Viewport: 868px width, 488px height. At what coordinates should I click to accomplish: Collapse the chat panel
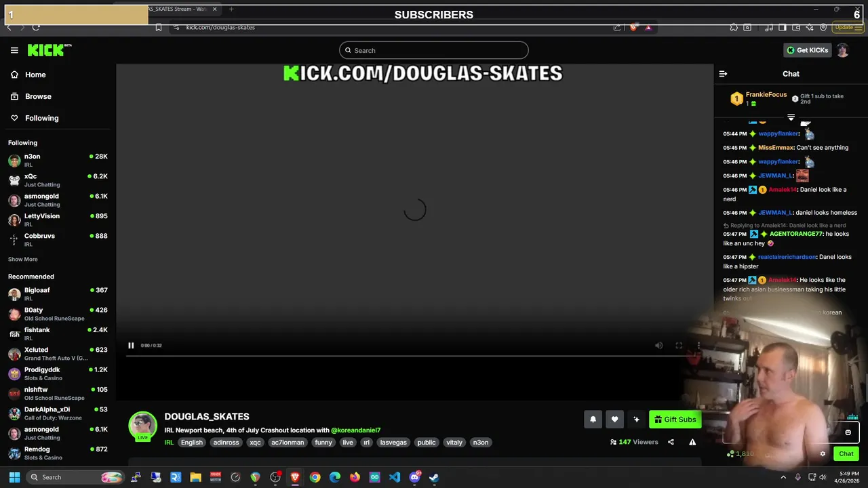click(x=723, y=74)
